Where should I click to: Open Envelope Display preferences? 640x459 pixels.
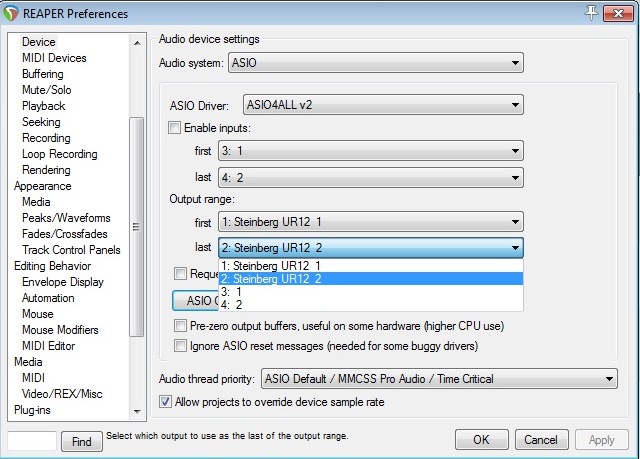click(x=63, y=282)
